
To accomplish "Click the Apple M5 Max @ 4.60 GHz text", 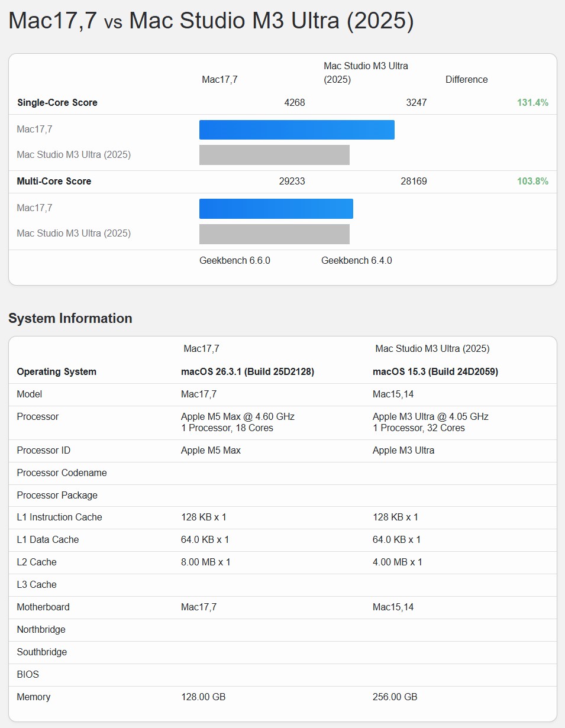I will 237,417.
